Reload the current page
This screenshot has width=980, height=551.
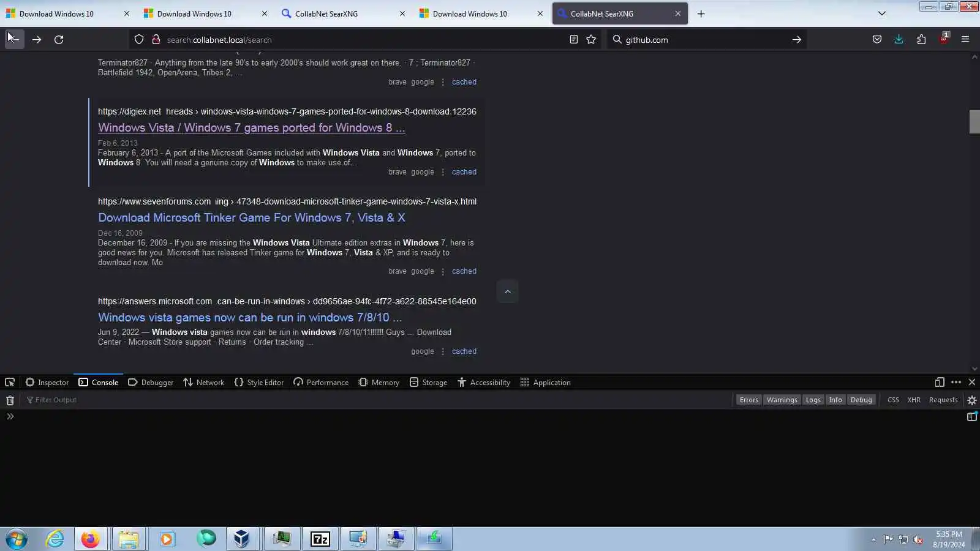pyautogui.click(x=59, y=40)
